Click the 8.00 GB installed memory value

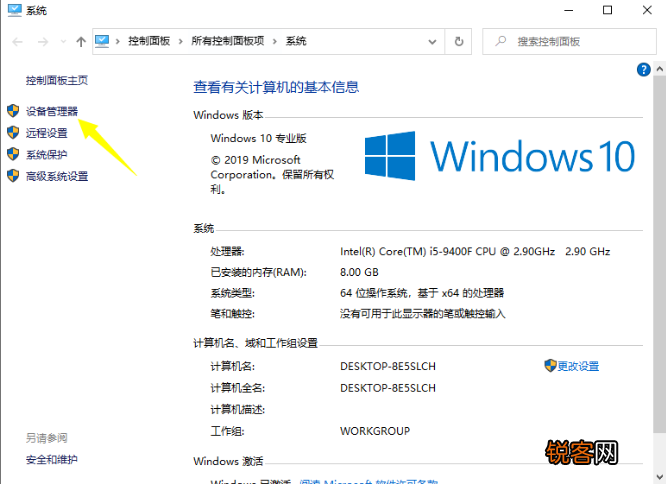[359, 272]
